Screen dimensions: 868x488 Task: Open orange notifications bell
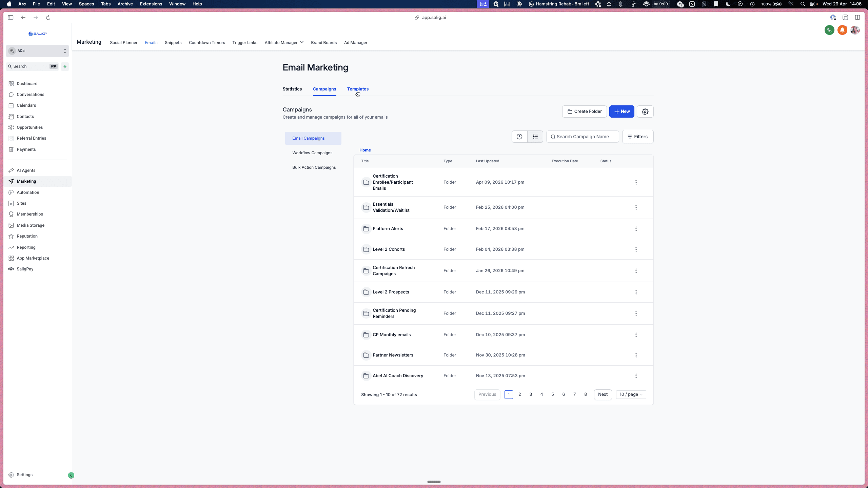842,30
